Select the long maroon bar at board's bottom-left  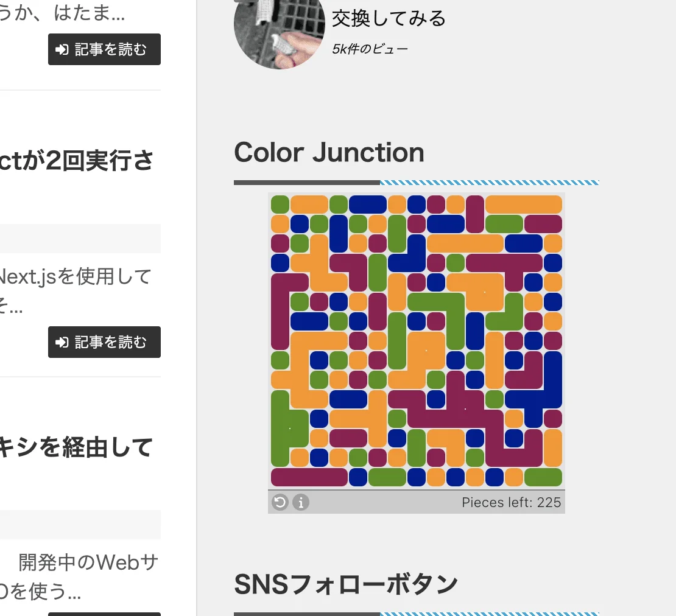[309, 477]
